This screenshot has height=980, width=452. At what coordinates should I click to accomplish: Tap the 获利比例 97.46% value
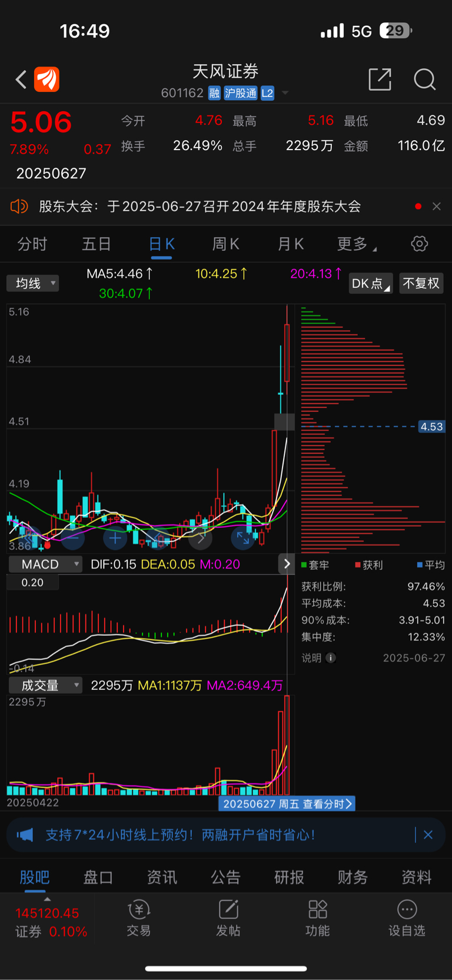(426, 587)
